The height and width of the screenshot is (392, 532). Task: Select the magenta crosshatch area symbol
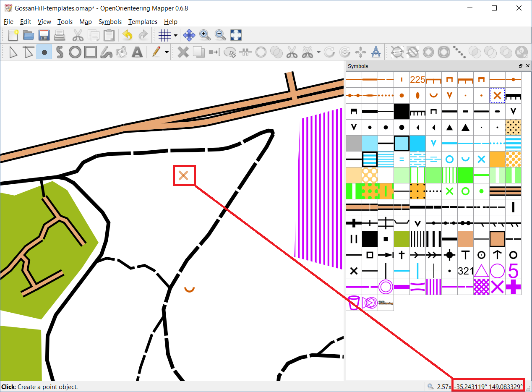point(481,287)
